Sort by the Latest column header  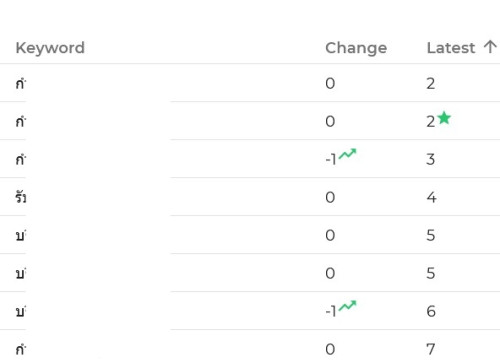[x=451, y=48]
